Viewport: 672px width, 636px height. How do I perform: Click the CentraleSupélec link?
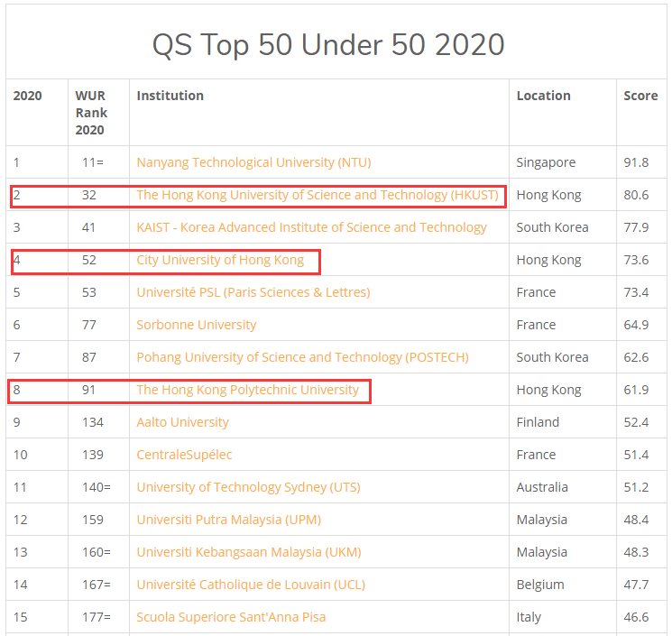pyautogui.click(x=185, y=455)
